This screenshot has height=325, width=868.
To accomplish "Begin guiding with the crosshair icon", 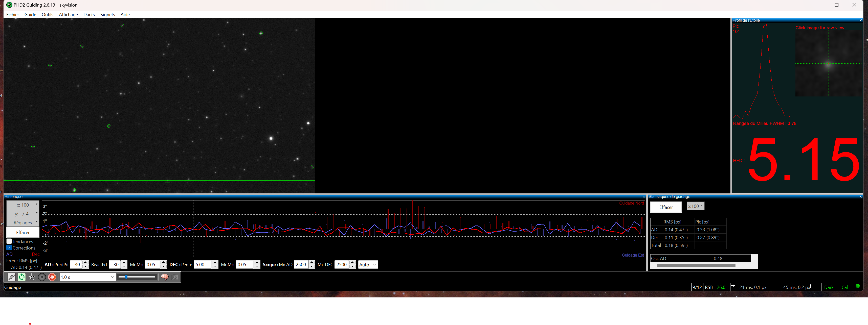I will coord(42,277).
